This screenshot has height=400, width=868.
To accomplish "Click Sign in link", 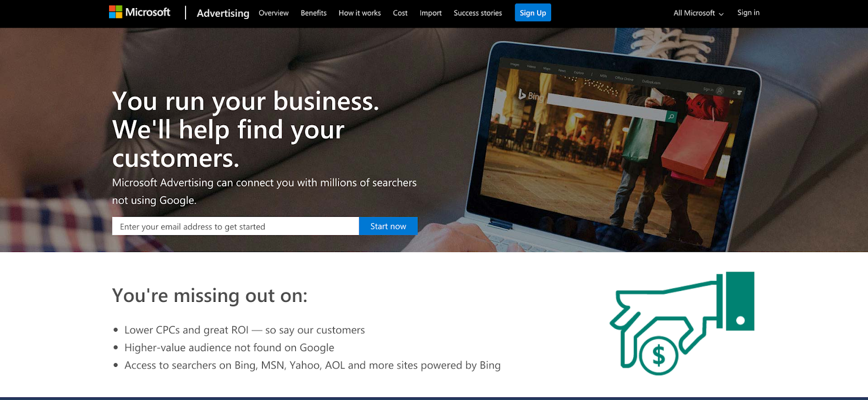I will click(748, 12).
